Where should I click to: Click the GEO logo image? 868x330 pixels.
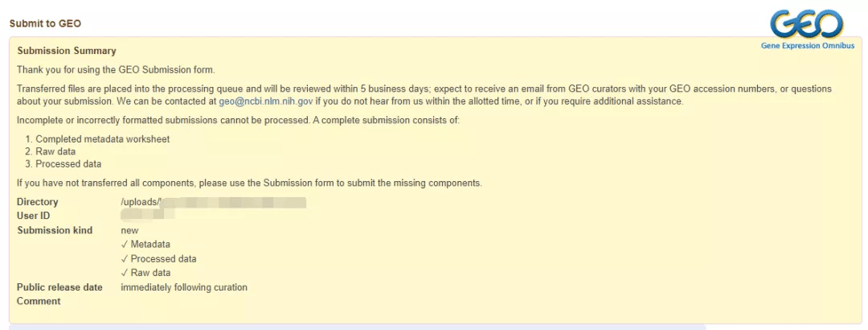[807, 24]
